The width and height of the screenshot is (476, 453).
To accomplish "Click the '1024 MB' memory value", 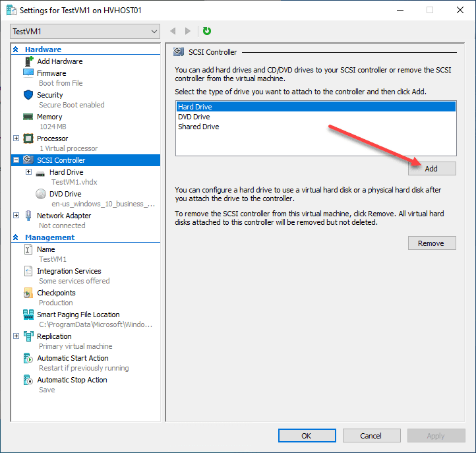I will click(53, 127).
